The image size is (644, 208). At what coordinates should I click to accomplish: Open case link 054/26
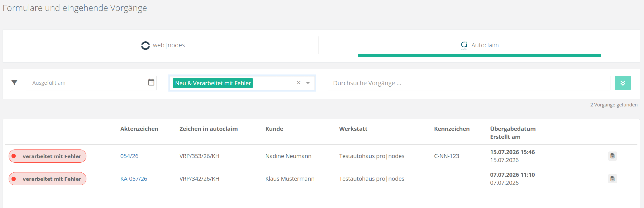[x=129, y=156]
